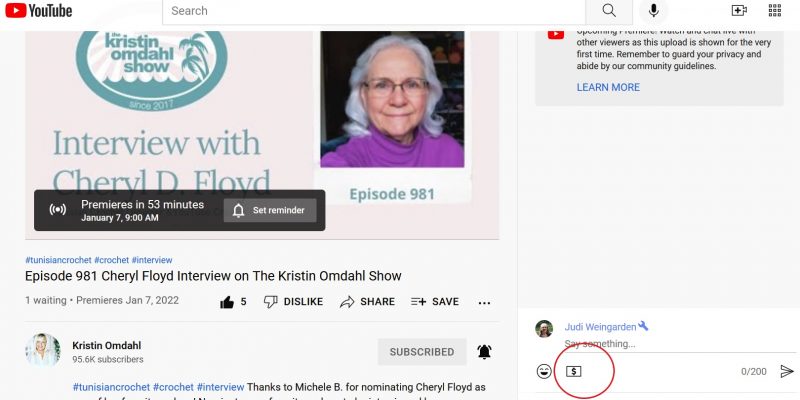Focus the YouTube Search box
This screenshot has width=800, height=400.
374,11
